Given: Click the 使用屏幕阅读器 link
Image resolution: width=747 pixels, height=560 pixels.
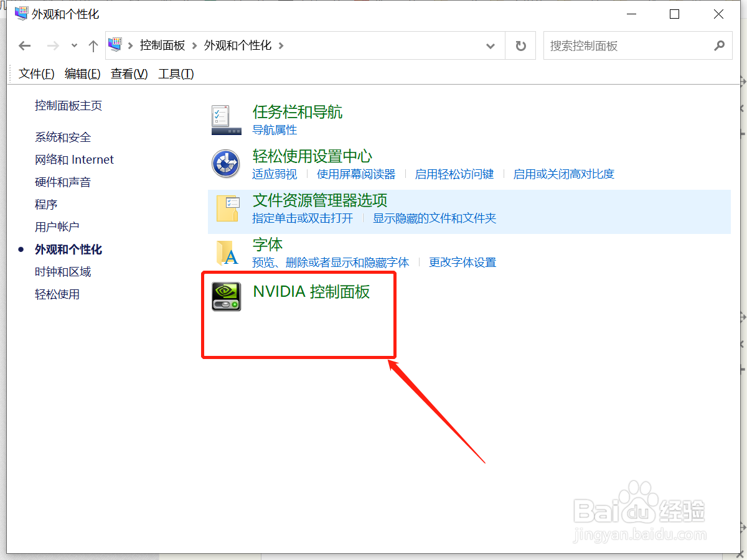Looking at the screenshot, I should coord(356,174).
